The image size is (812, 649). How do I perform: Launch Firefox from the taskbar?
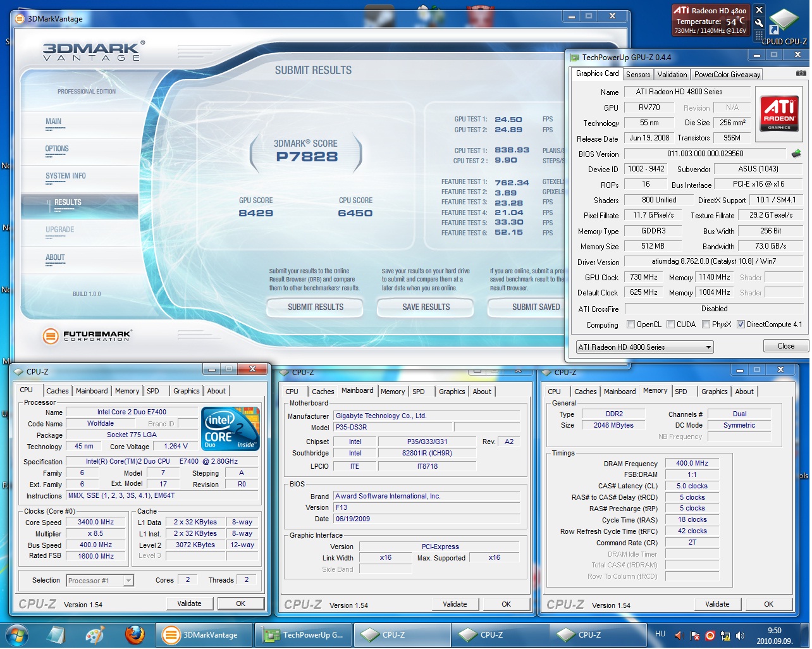tap(134, 634)
